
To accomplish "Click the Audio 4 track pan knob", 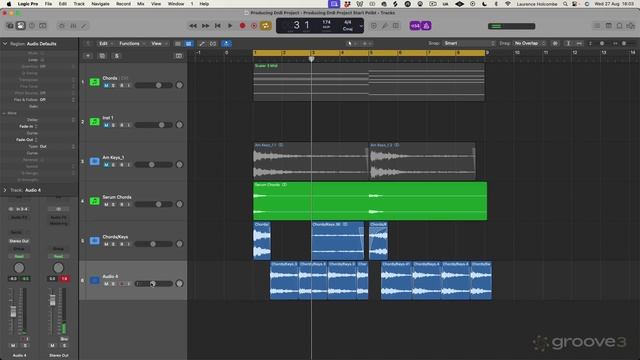I will (x=179, y=283).
